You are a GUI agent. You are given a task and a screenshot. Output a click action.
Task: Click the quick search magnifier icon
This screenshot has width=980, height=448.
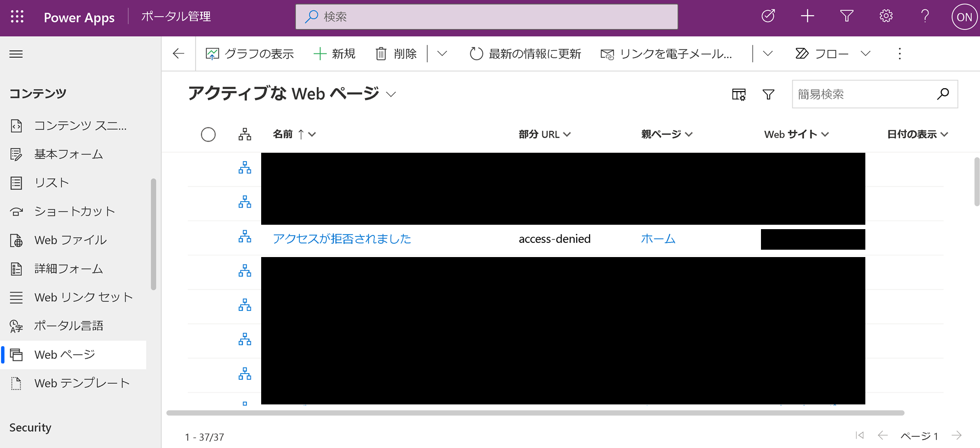click(943, 94)
